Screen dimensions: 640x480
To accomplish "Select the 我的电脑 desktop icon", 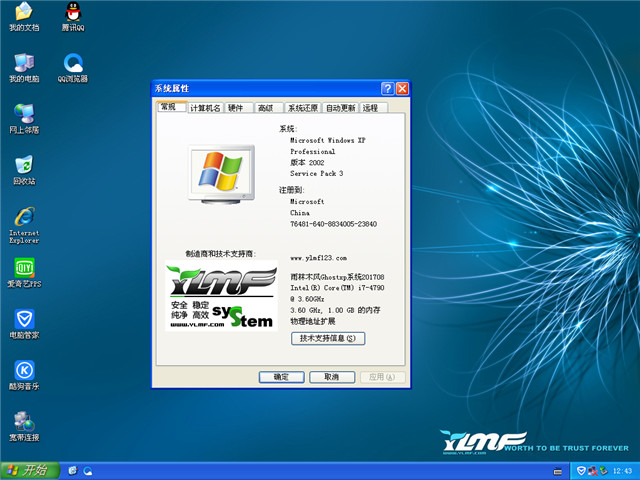I will click(24, 68).
